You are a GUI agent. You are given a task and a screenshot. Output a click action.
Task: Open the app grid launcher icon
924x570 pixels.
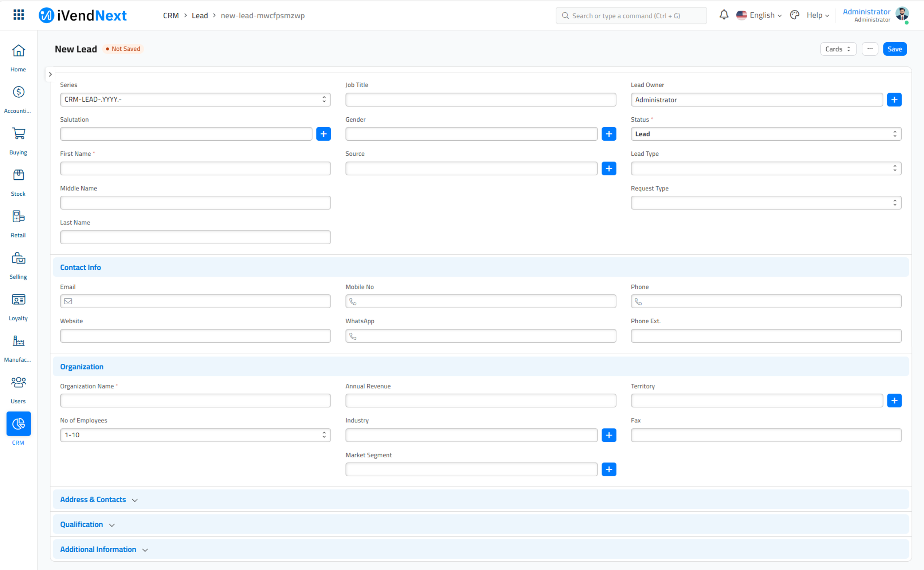click(x=19, y=15)
